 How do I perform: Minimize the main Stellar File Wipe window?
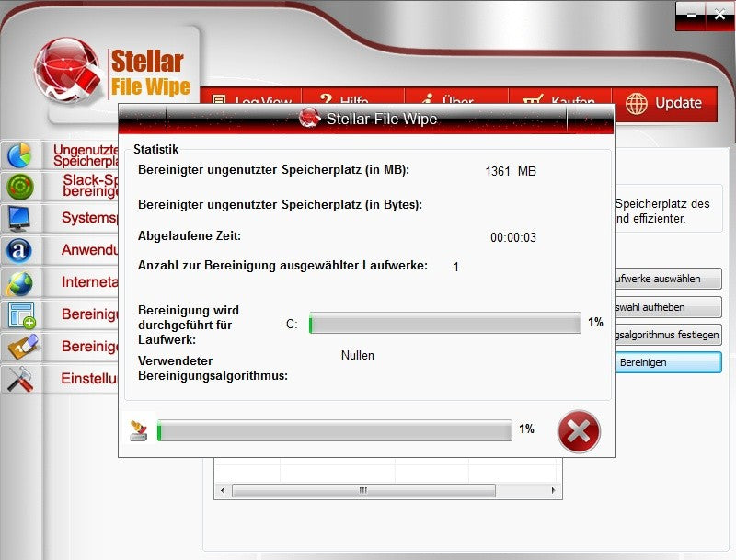tap(691, 16)
